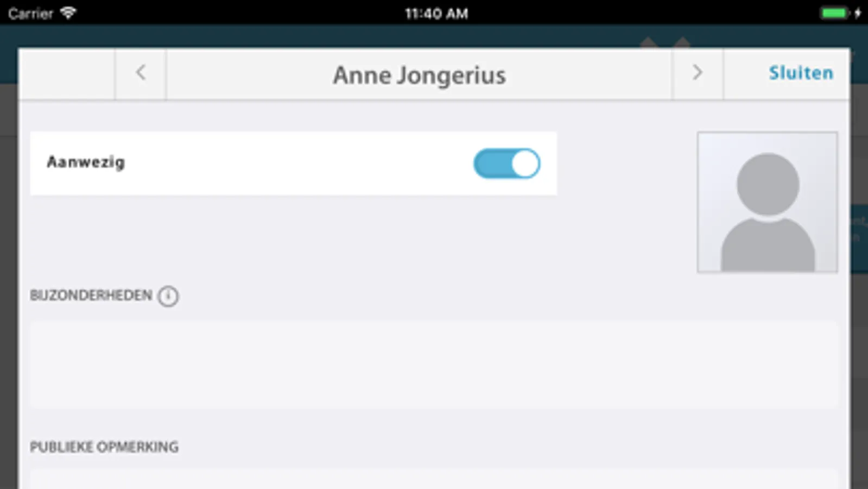Tap the PUBLIEKE OPMERKING section heading
The image size is (868, 489).
[104, 447]
